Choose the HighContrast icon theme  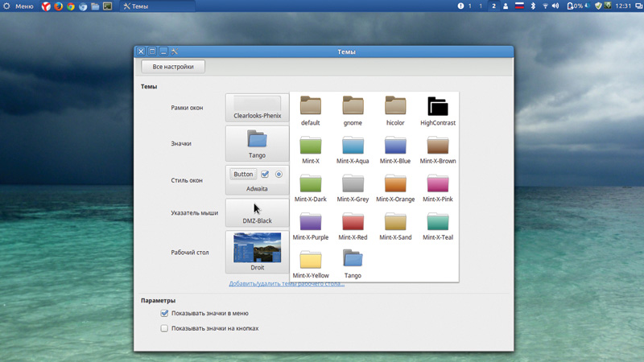(437, 110)
